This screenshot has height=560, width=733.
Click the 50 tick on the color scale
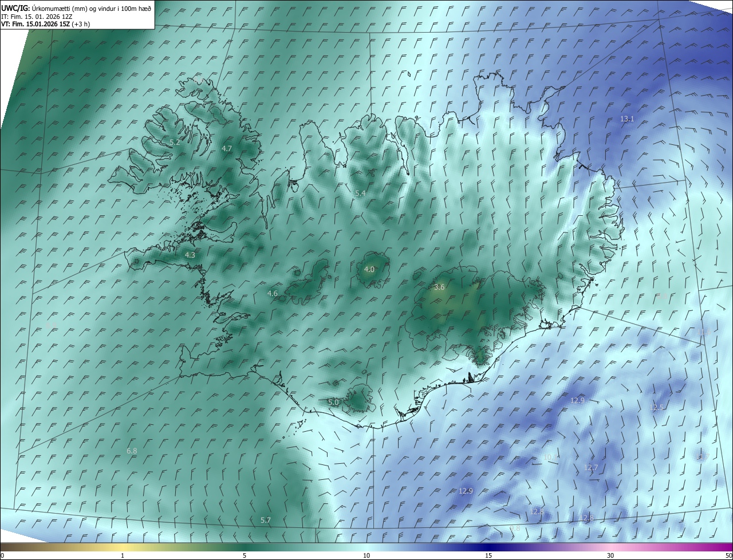tap(728, 555)
